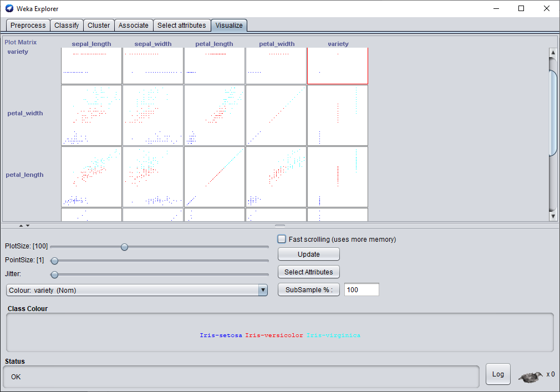560x392 pixels.
Task: Click the Jitter slider handle
Action: click(54, 274)
